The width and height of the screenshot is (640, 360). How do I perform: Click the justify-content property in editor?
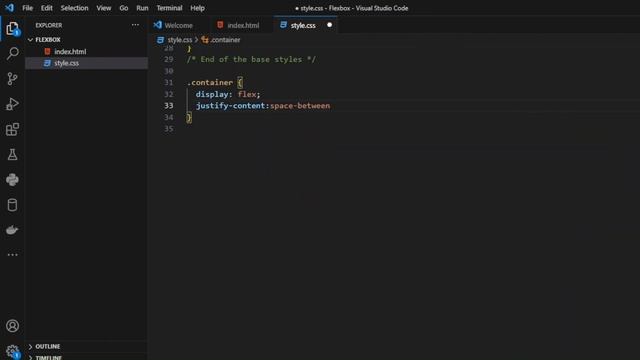231,106
